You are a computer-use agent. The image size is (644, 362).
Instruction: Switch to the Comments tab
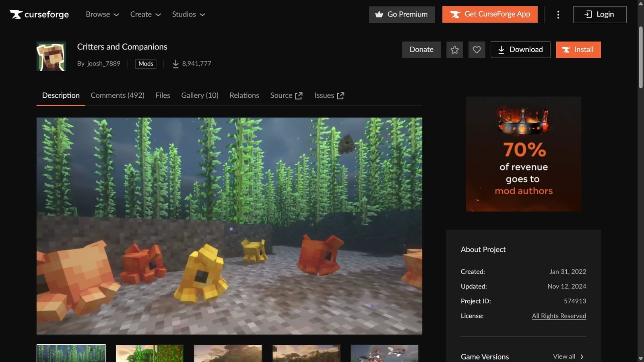click(x=118, y=95)
